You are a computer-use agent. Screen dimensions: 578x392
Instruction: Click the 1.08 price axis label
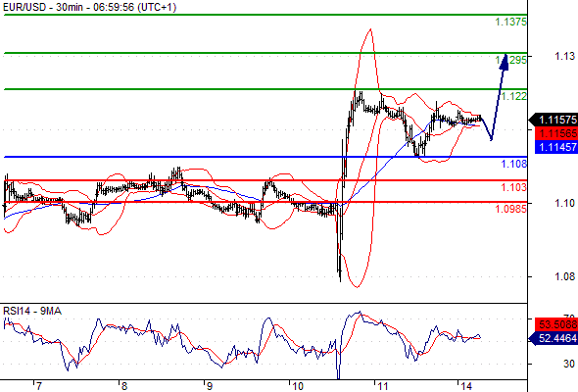pyautogui.click(x=564, y=276)
